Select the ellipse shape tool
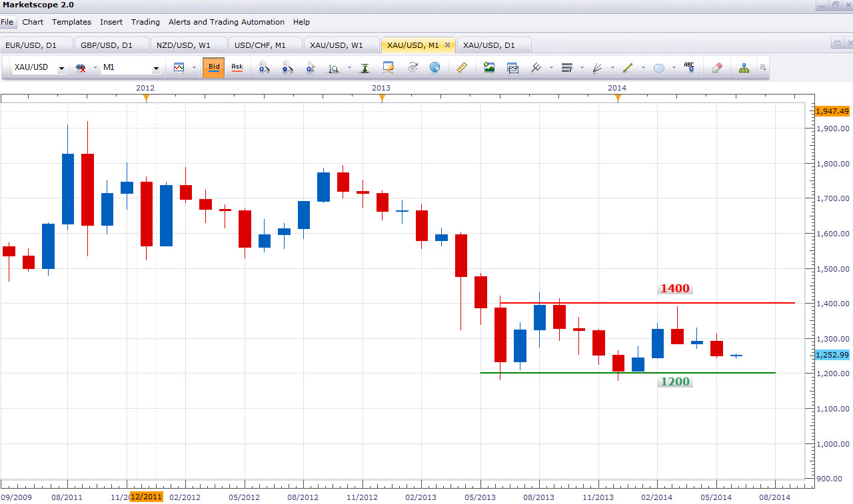 click(x=658, y=68)
